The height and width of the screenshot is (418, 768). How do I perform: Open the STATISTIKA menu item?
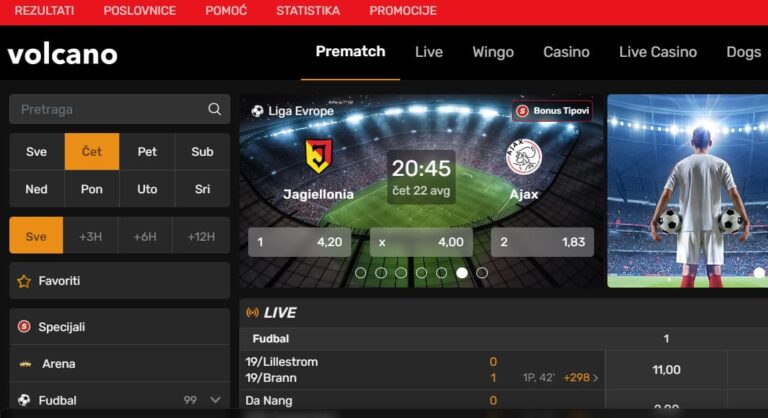(308, 11)
